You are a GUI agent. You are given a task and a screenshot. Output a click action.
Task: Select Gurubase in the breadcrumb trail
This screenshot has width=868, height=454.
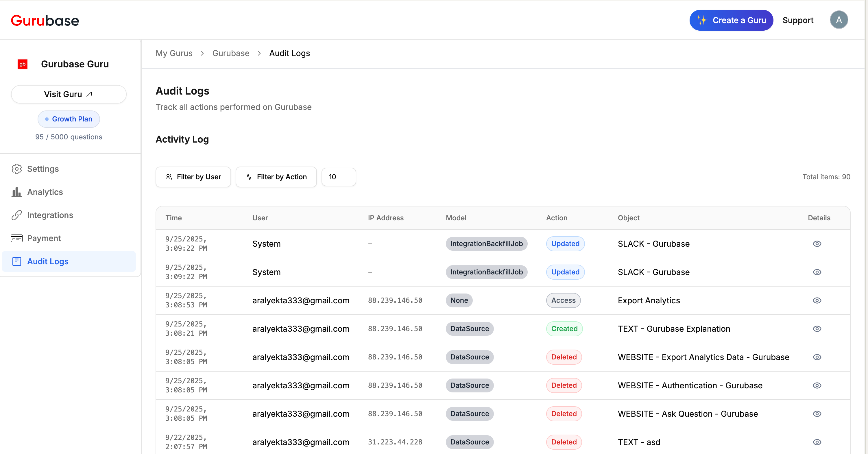click(x=230, y=53)
